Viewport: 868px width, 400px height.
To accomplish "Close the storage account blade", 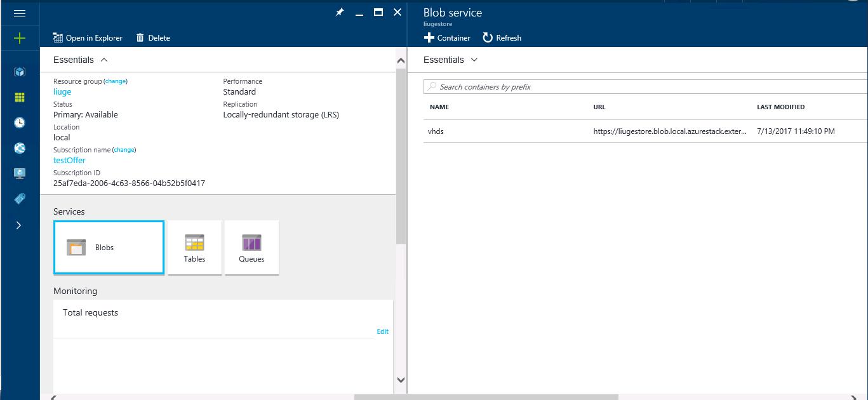I will (397, 12).
